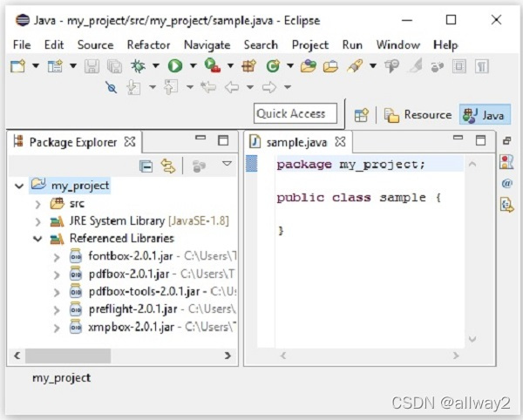Maximize the editor area
The image size is (523, 420).
click(480, 140)
